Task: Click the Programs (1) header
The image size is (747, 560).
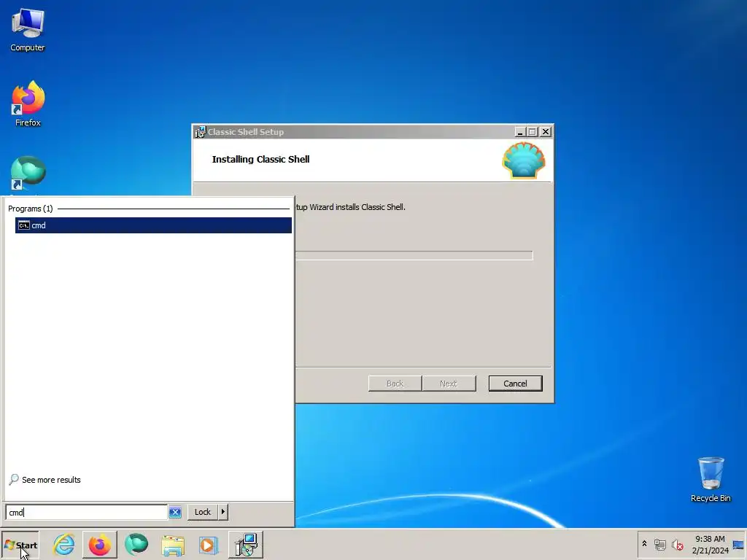Action: click(x=31, y=209)
